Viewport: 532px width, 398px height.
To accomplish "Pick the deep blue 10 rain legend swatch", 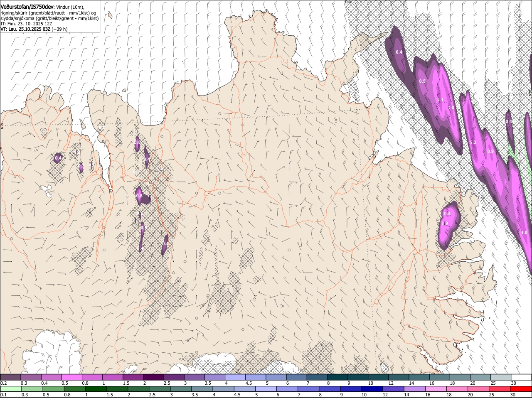I will [372, 389].
